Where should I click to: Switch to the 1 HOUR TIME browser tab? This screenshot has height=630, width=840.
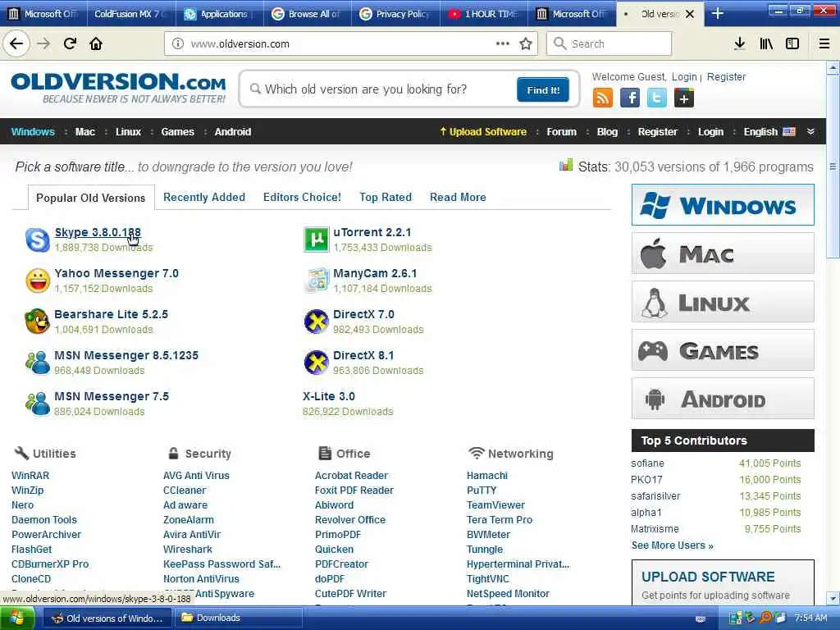[x=484, y=14]
